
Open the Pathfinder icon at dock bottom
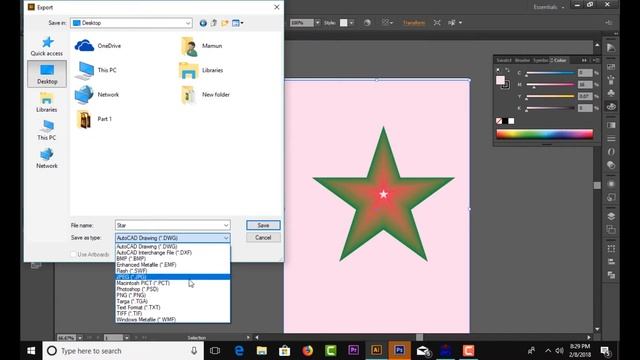click(611, 275)
